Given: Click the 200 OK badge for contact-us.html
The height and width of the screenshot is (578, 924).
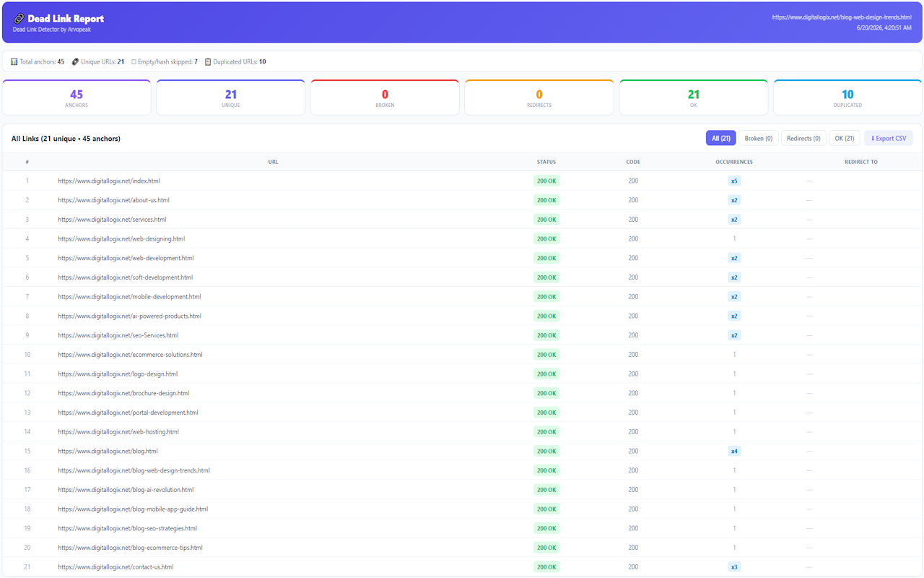Looking at the screenshot, I should tap(546, 567).
